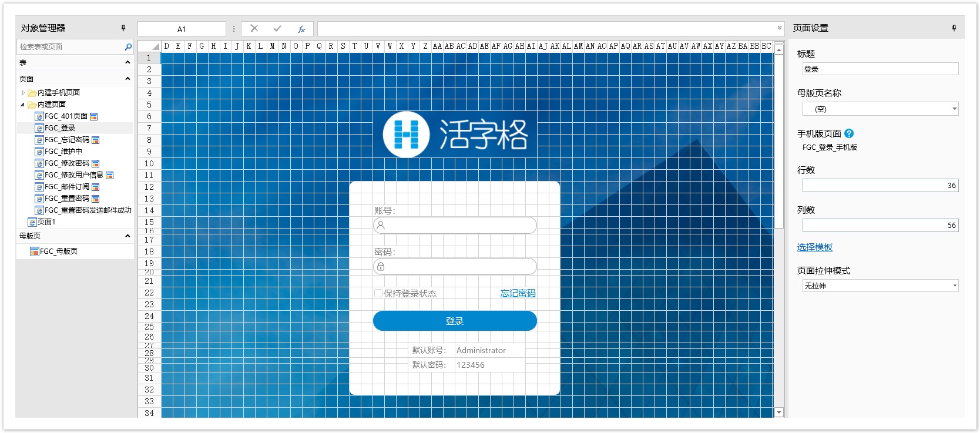Click the page icon of FGC_维护中

pyautogui.click(x=39, y=152)
